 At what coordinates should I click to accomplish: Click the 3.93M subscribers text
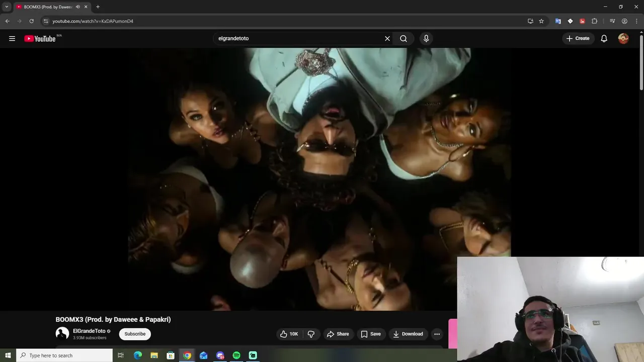(x=90, y=338)
